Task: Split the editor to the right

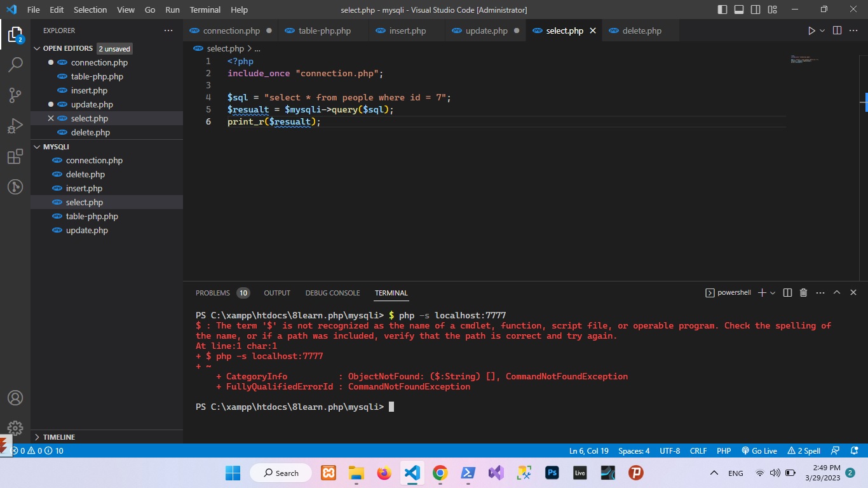Action: (837, 30)
